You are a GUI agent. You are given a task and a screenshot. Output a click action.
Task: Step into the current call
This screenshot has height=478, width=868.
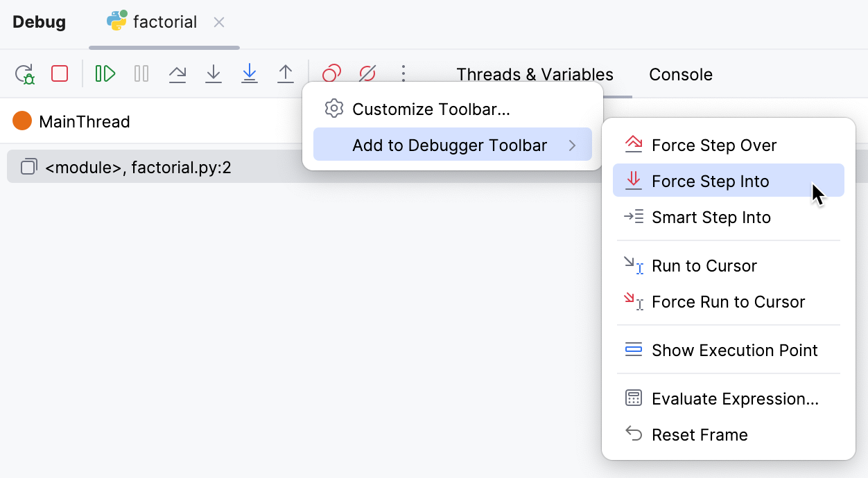tap(213, 73)
